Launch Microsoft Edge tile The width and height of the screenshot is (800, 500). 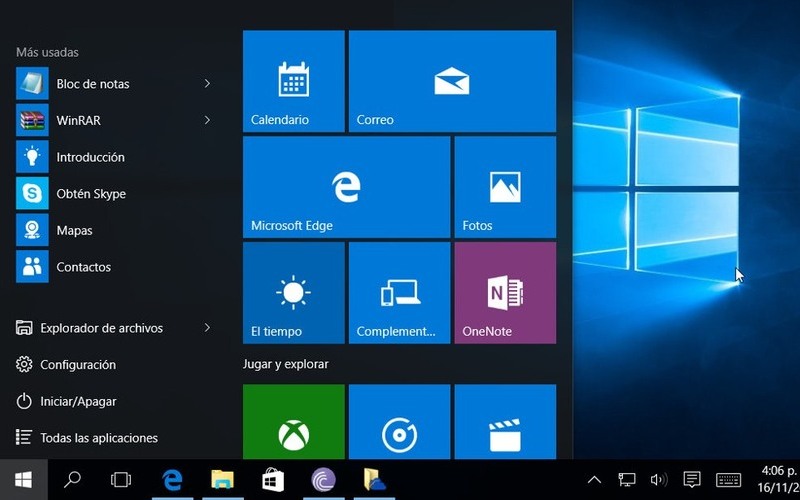(346, 187)
